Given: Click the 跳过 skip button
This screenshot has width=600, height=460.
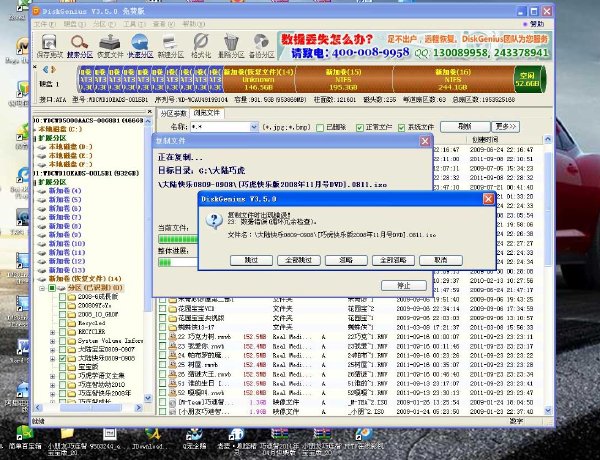Looking at the screenshot, I should tap(251, 260).
